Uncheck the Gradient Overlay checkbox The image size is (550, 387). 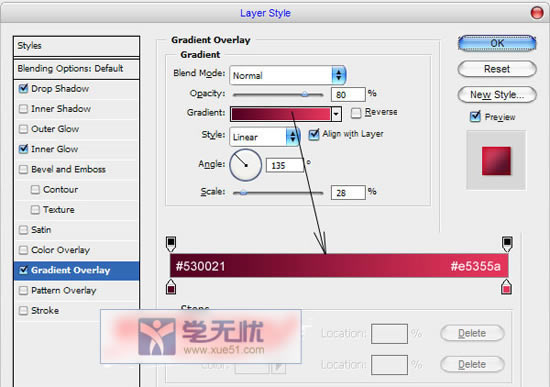pos(24,270)
